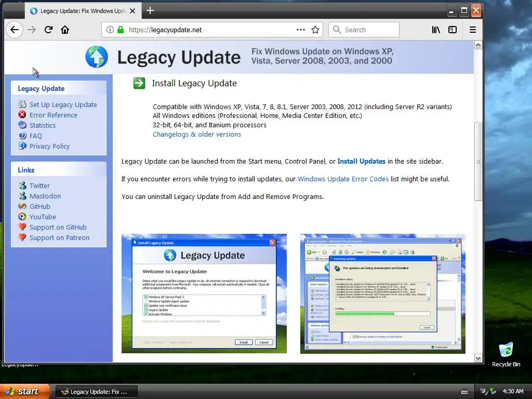The image size is (532, 399).
Task: Open the YouTube link
Action: 43,217
